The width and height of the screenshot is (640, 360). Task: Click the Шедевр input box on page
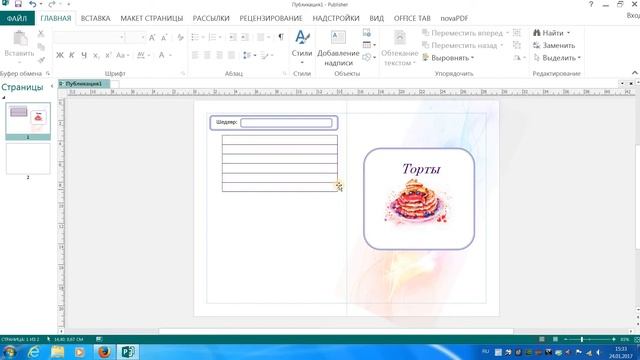point(286,123)
